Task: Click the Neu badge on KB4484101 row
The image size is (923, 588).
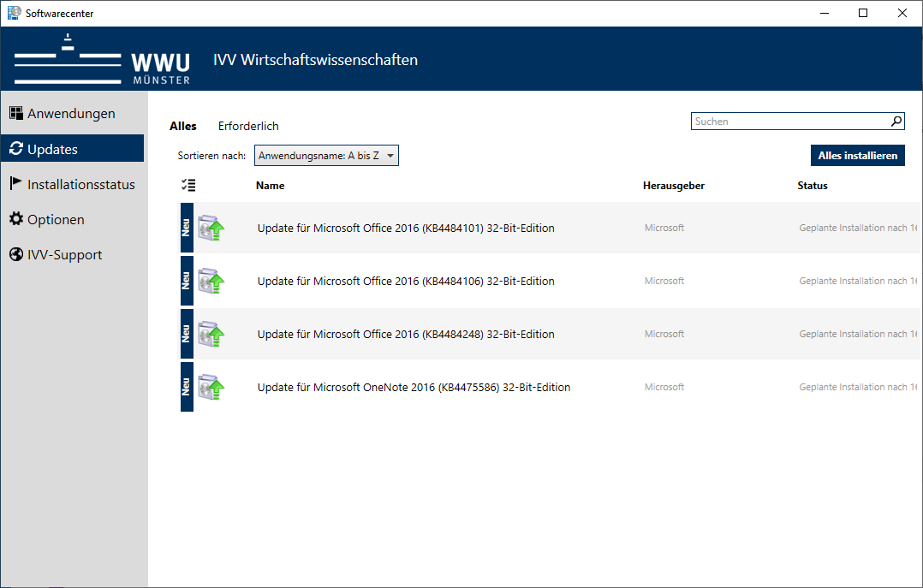Action: pos(187,228)
